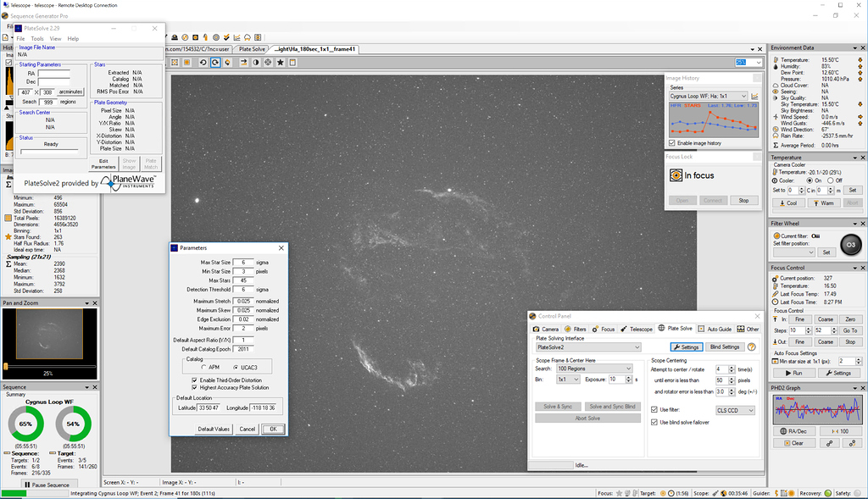This screenshot has width=868, height=499.
Task: Click the Cool button in Temperature panel
Action: [x=789, y=202]
